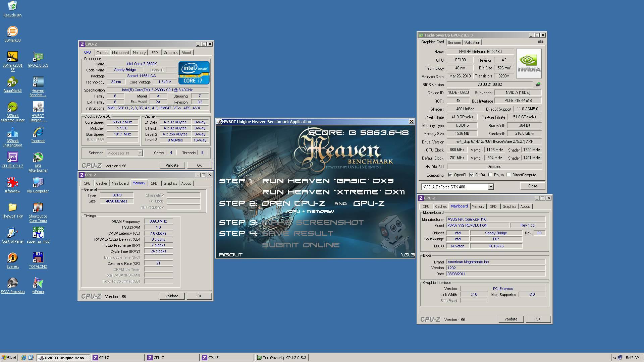Viewport: 644px width, 362px height.
Task: Launch 3DMark03 desktop shortcut
Action: click(x=12, y=34)
